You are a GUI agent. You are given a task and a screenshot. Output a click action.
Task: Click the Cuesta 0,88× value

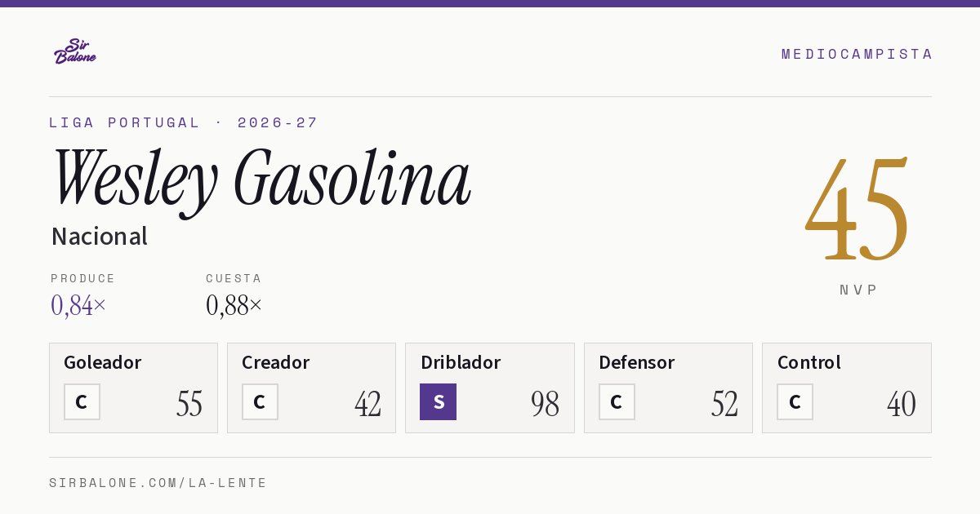pyautogui.click(x=234, y=305)
